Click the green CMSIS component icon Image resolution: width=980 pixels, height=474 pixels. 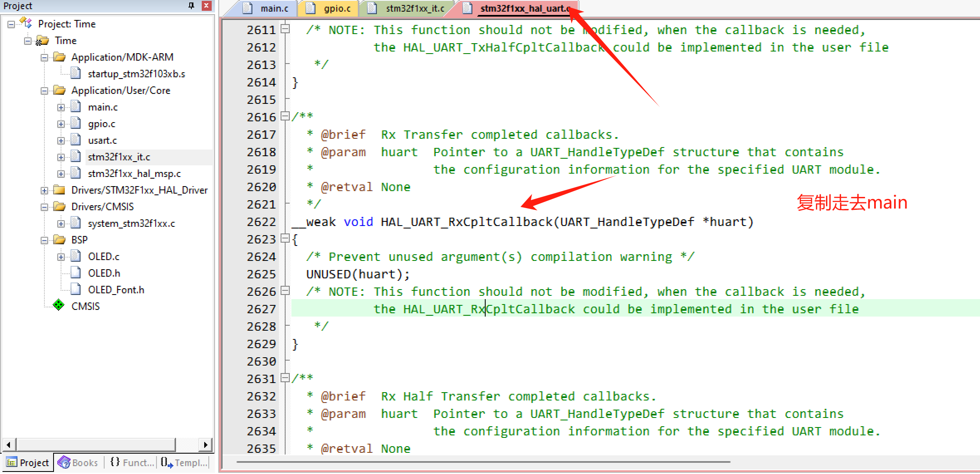pyautogui.click(x=59, y=305)
